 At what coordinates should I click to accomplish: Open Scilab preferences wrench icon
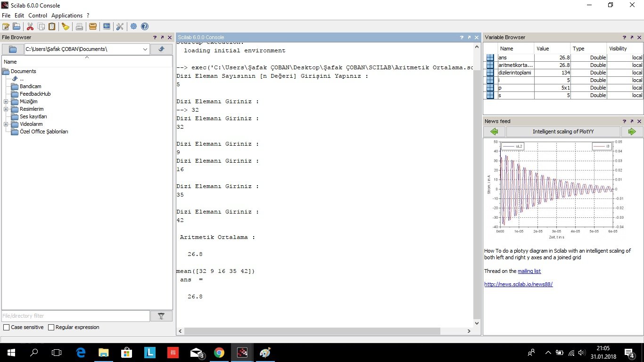click(x=120, y=26)
